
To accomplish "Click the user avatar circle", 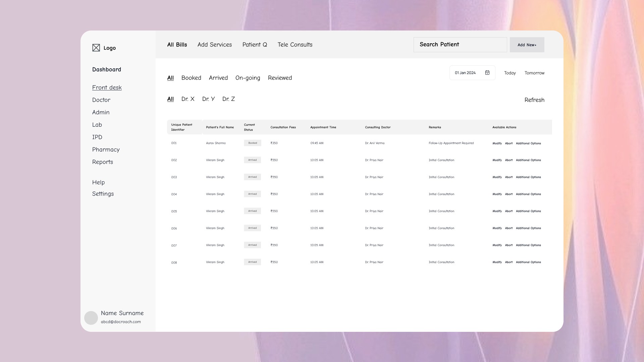I will coord(91,318).
